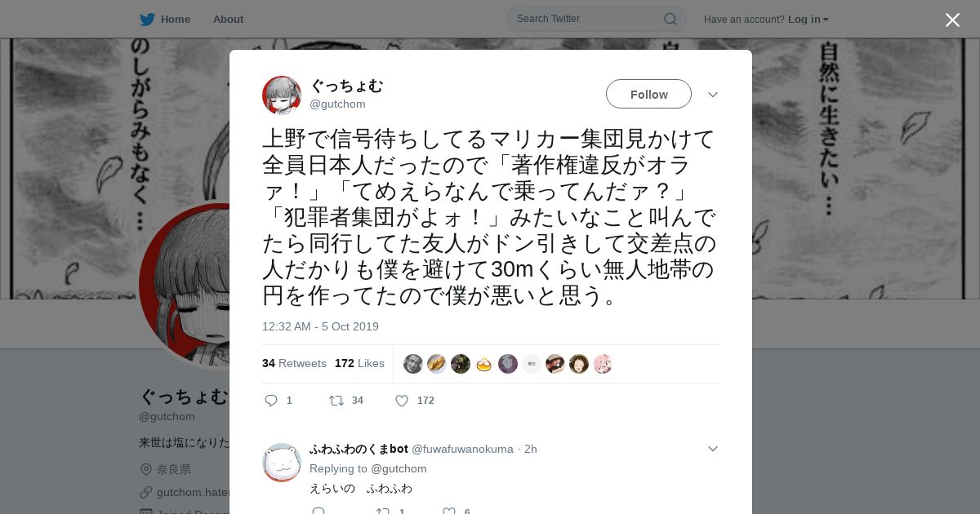Open ぐっちょむ's avatar in tweet header
This screenshot has width=980, height=514.
pos(282,95)
